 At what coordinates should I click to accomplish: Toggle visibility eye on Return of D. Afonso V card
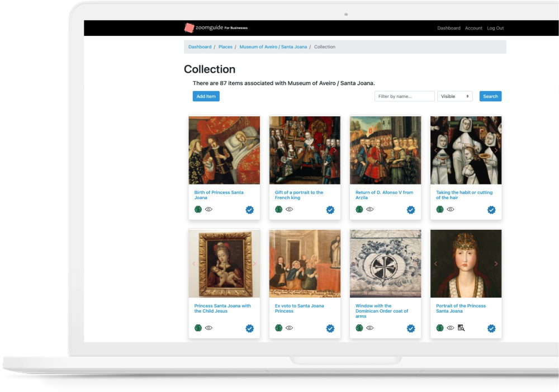370,209
